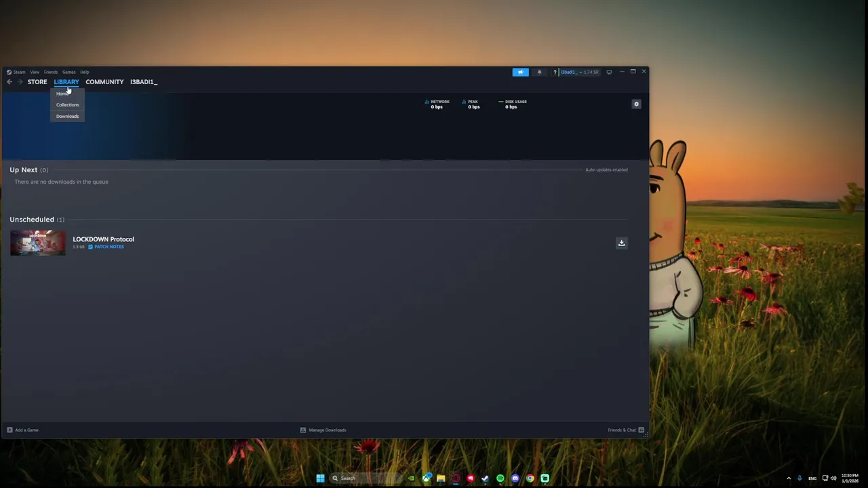868x488 pixels.
Task: Expand the I3bad1_ account dropdown
Action: tap(580, 72)
